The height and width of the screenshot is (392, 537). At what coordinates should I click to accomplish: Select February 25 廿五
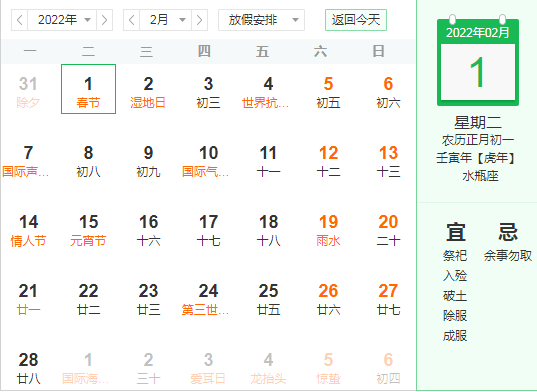click(268, 300)
